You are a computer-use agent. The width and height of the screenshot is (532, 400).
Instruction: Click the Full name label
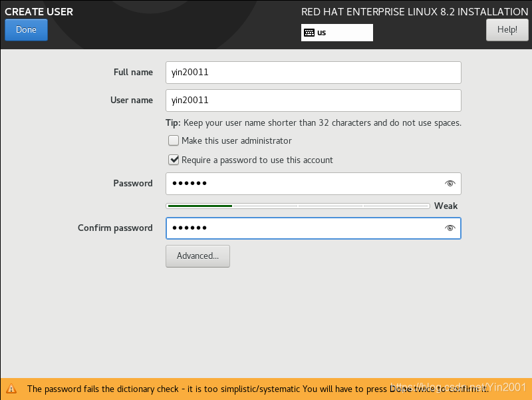[133, 73]
